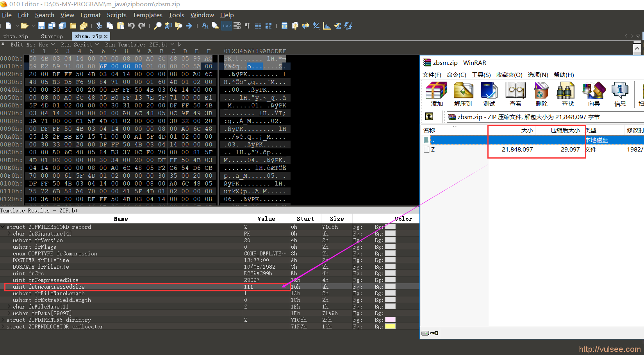
Task: Open the histogram tool in 010 Editor
Action: 327,26
